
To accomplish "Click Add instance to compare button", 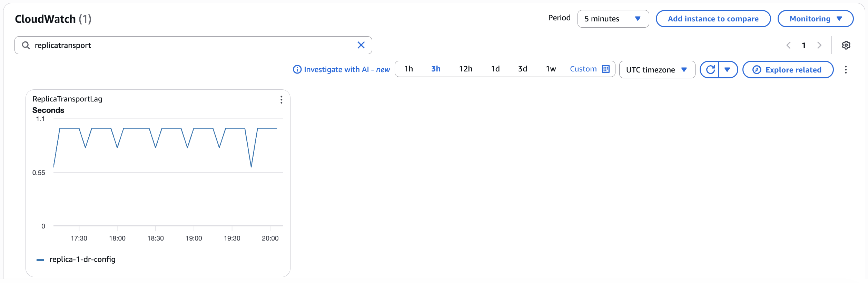I will tap(713, 19).
